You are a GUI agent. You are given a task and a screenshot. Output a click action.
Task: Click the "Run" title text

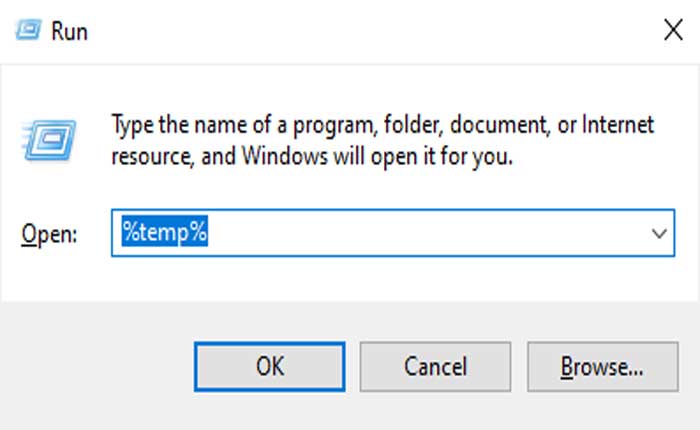71,31
